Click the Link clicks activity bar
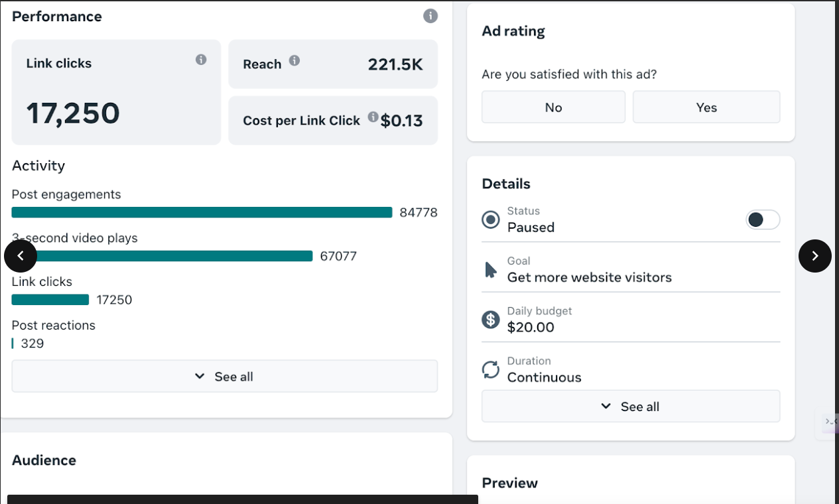 [50, 300]
